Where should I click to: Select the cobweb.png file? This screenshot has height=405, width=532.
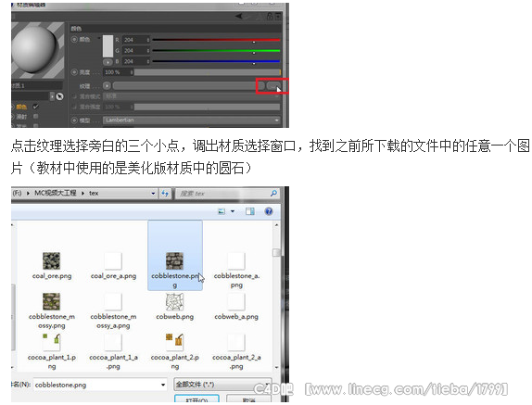(175, 307)
